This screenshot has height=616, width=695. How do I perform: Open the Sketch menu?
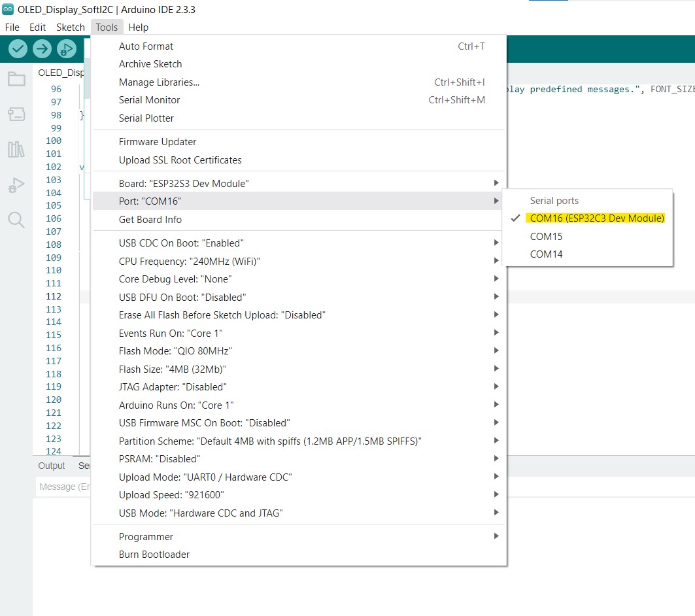click(71, 27)
